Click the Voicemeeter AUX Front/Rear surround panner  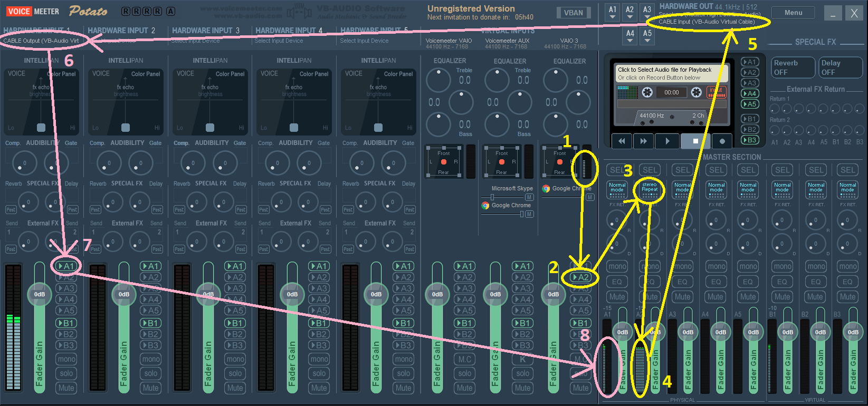click(x=502, y=162)
